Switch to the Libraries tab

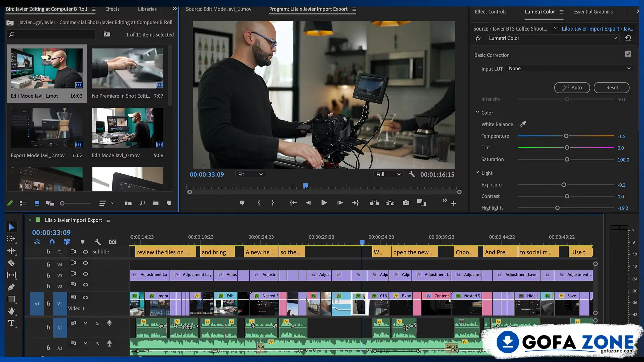point(147,9)
